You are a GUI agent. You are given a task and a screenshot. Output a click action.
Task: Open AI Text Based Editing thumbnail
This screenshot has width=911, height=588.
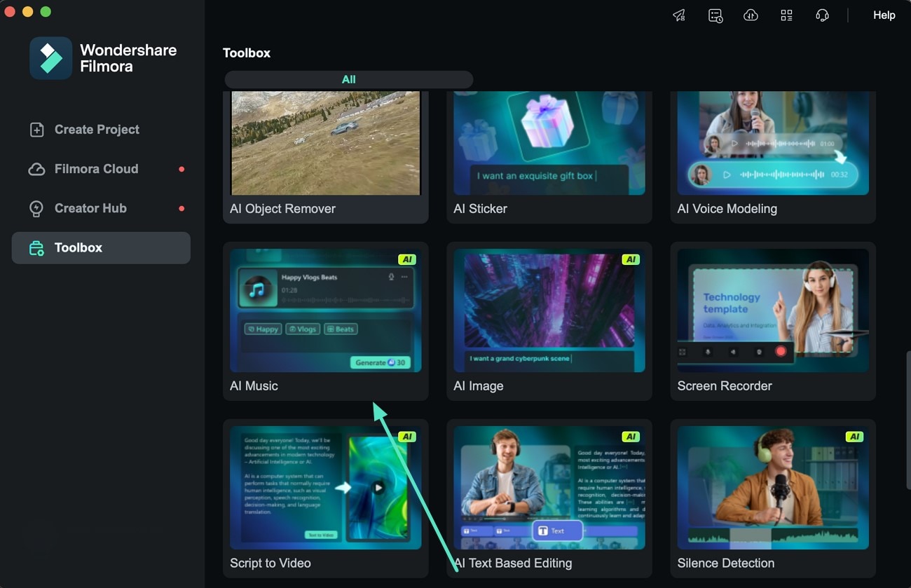coord(549,488)
